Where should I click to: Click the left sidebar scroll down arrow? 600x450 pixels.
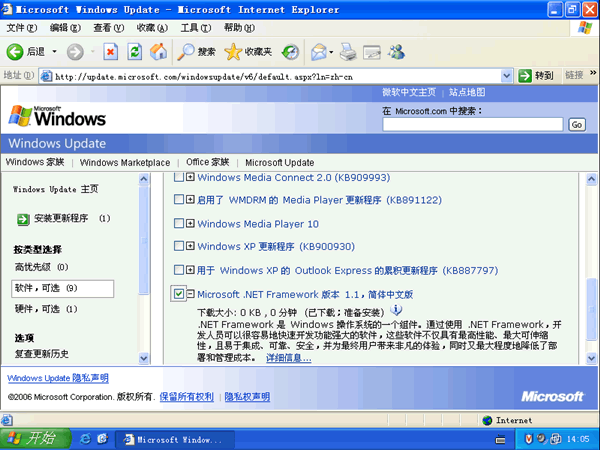[143, 358]
